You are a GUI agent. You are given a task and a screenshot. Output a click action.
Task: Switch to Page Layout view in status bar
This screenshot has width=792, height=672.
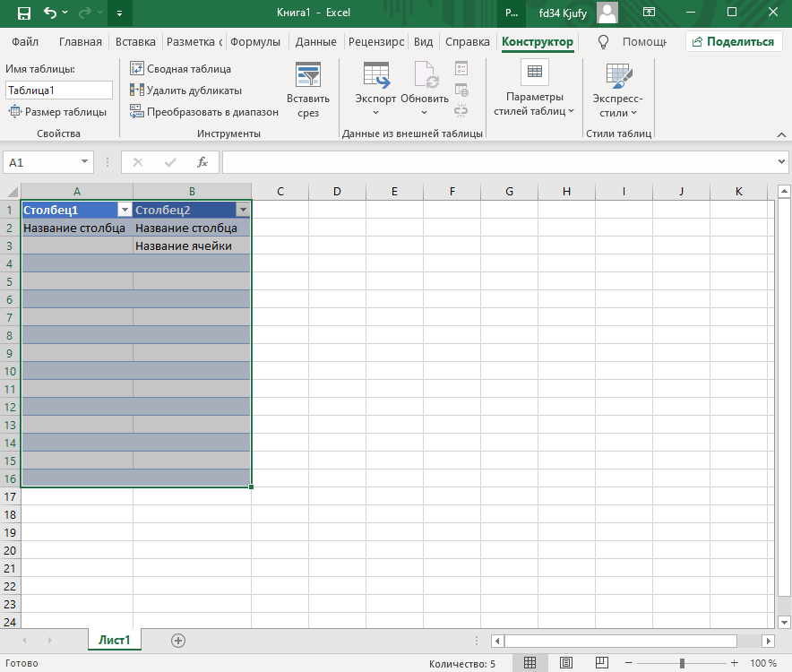point(564,663)
